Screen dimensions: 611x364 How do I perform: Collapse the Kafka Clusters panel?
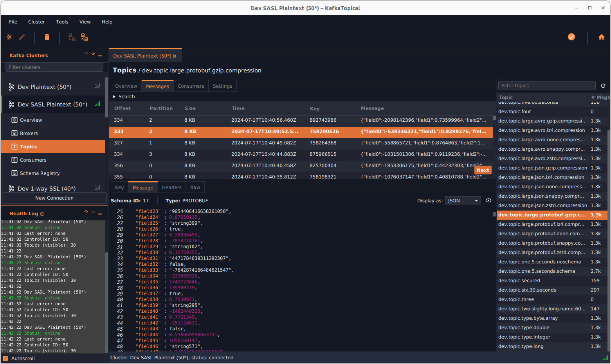coord(100,56)
